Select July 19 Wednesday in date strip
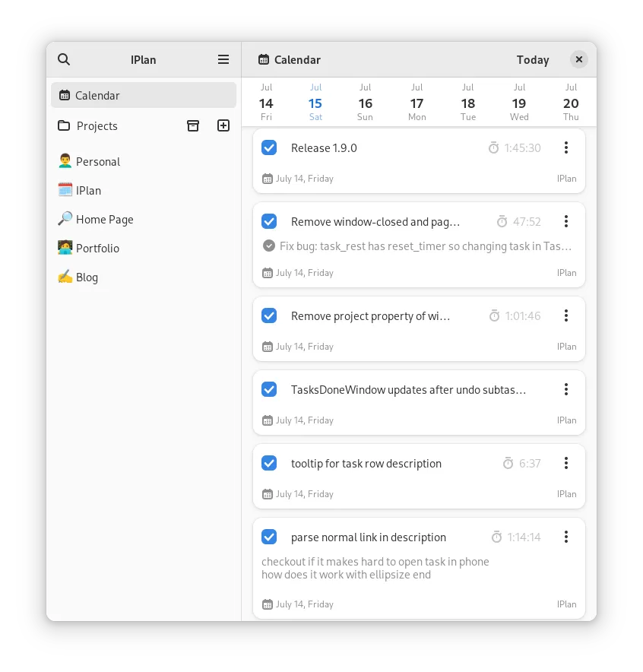Image resolution: width=643 pixels, height=672 pixels. coord(519,103)
